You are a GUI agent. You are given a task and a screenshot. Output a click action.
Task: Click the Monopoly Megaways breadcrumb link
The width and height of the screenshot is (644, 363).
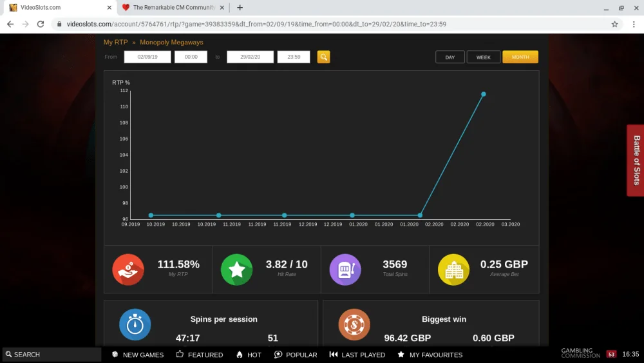(171, 43)
